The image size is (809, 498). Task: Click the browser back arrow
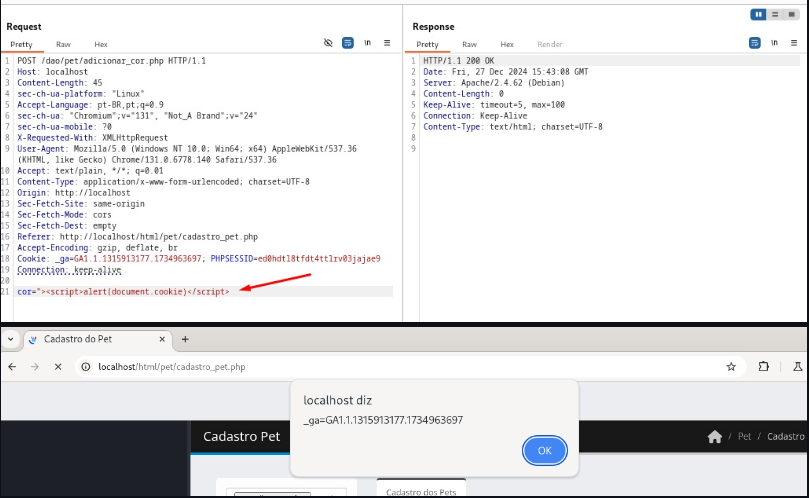pos(12,367)
